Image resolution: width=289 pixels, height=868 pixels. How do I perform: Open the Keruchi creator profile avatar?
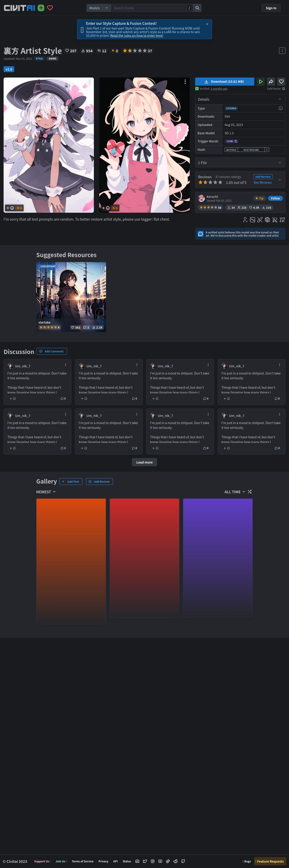pos(201,198)
